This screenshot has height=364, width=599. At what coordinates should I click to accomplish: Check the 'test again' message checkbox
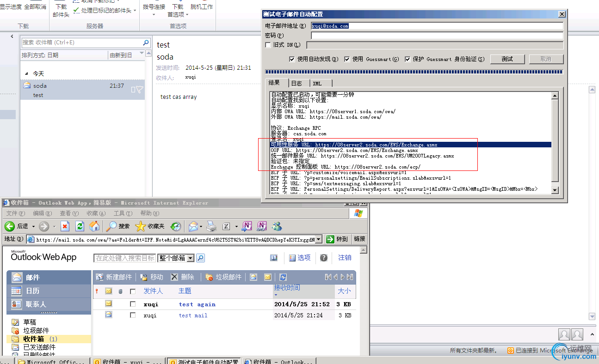tap(133, 304)
